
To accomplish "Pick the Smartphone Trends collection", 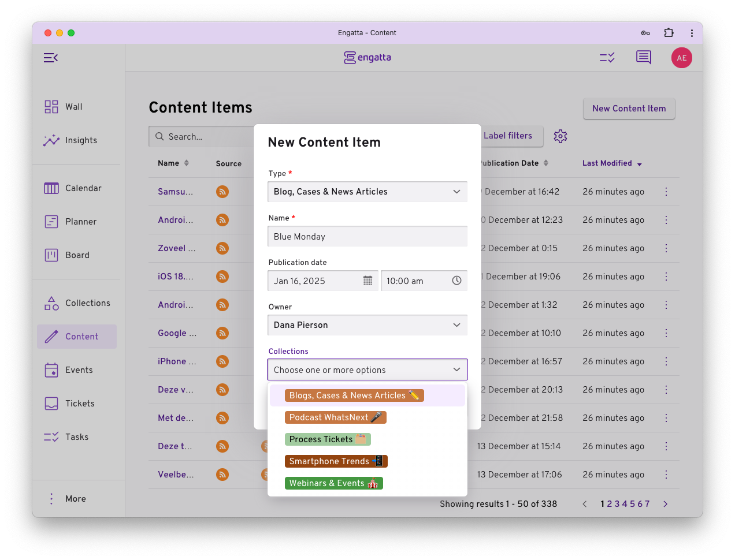I will coord(336,461).
